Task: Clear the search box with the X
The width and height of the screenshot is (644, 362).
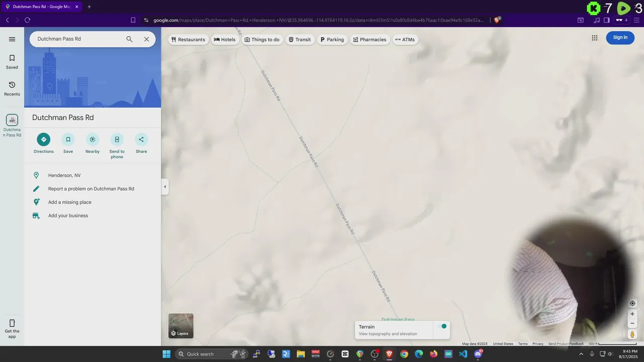Action: (146, 39)
